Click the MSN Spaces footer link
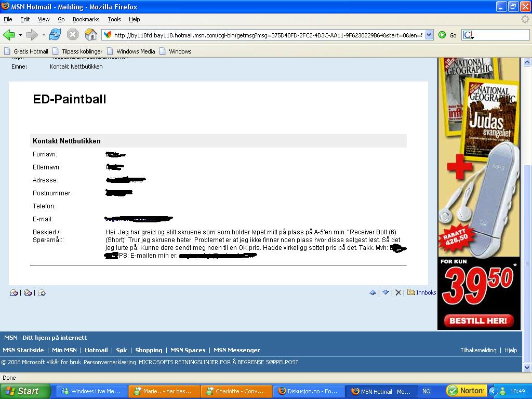This screenshot has height=399, width=532. 188,350
